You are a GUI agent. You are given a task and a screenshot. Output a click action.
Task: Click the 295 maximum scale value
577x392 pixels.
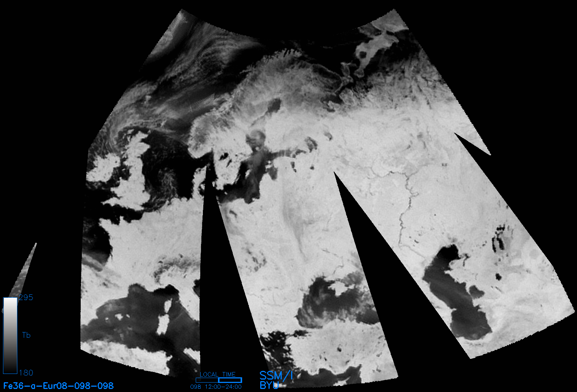click(26, 297)
